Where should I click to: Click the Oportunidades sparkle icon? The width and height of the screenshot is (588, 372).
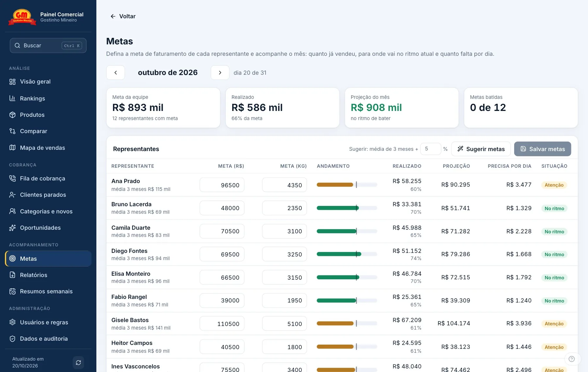(x=12, y=228)
